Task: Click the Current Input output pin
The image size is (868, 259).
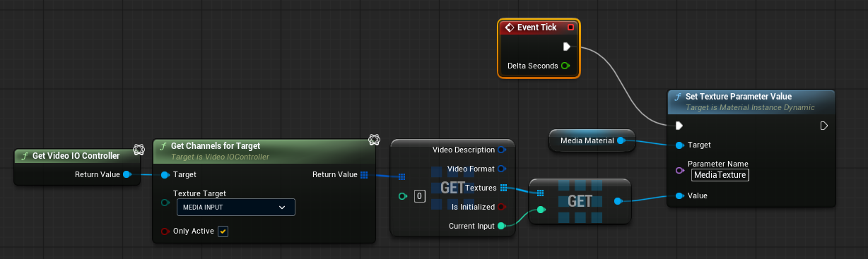Action: [x=502, y=226]
